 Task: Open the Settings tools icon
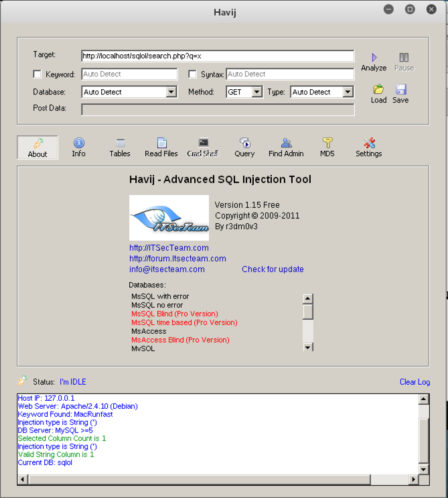coord(369,147)
